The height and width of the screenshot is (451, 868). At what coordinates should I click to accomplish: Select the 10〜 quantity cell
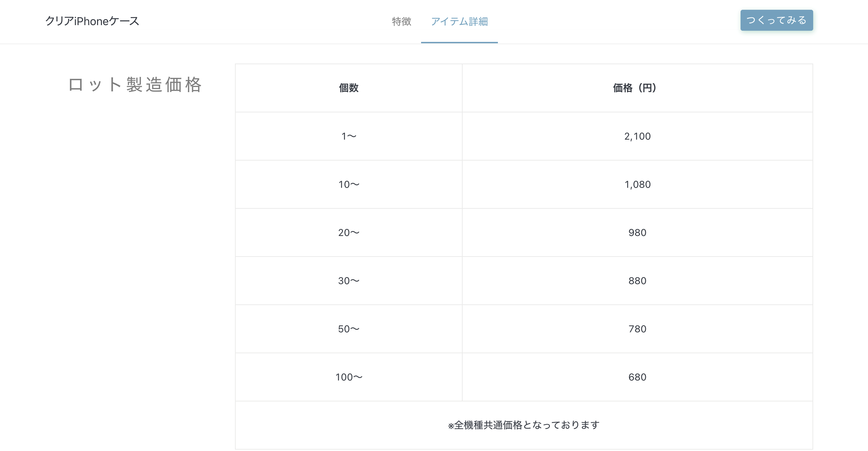pos(349,184)
